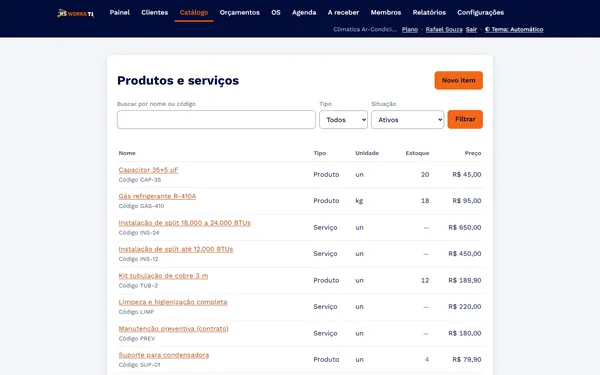This screenshot has width=600, height=375.
Task: Click Sair to log out
Action: pyautogui.click(x=471, y=29)
